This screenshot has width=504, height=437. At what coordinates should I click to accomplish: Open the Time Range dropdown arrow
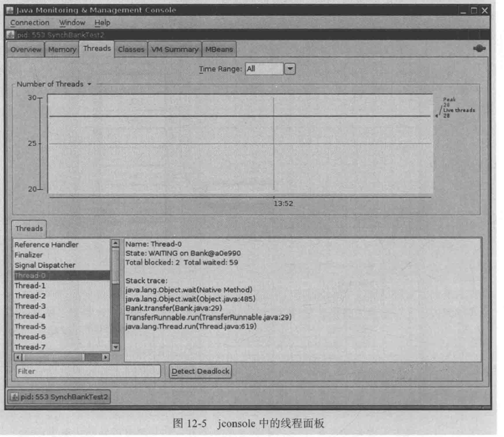pyautogui.click(x=290, y=69)
